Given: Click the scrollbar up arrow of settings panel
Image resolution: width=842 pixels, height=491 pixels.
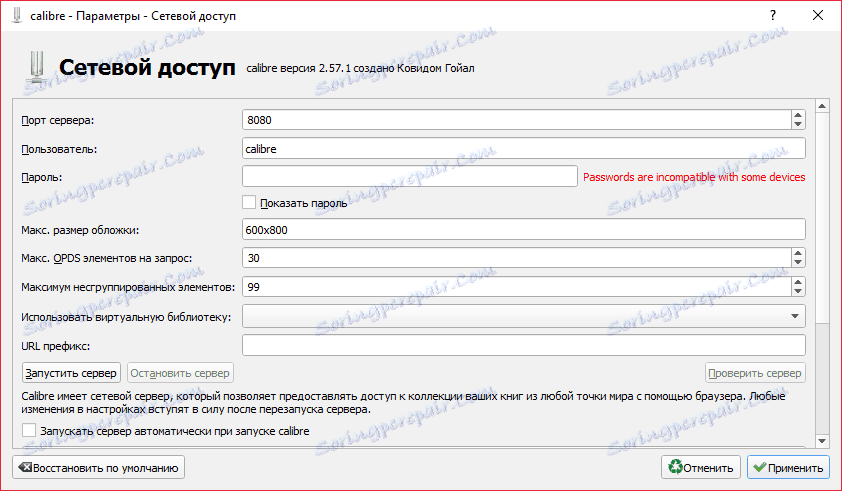Looking at the screenshot, I should pos(822,106).
